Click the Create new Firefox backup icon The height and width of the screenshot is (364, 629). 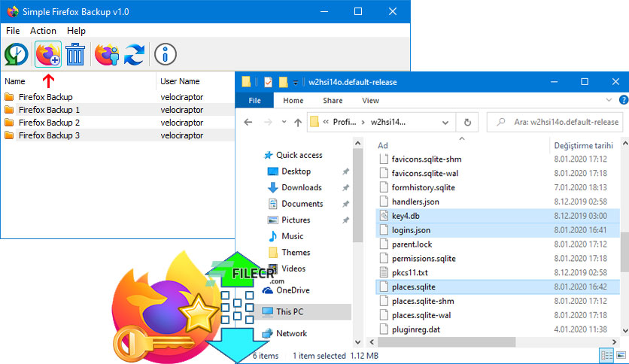pos(48,54)
